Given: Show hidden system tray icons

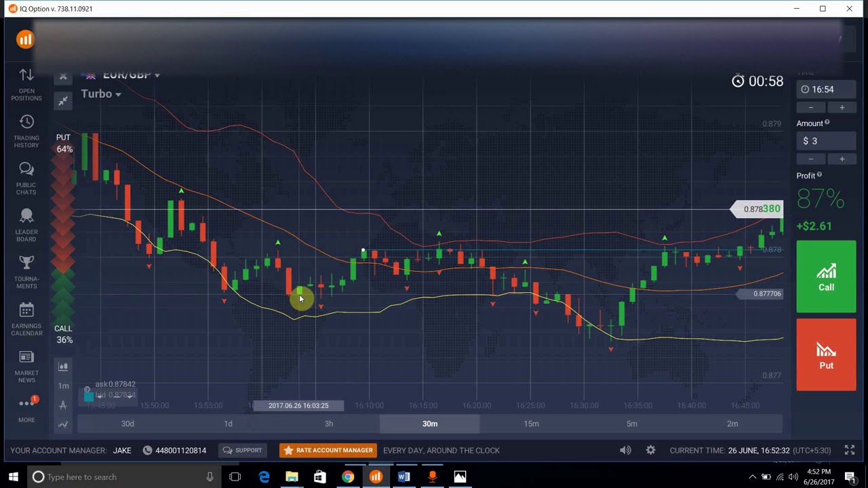Looking at the screenshot, I should point(752,477).
